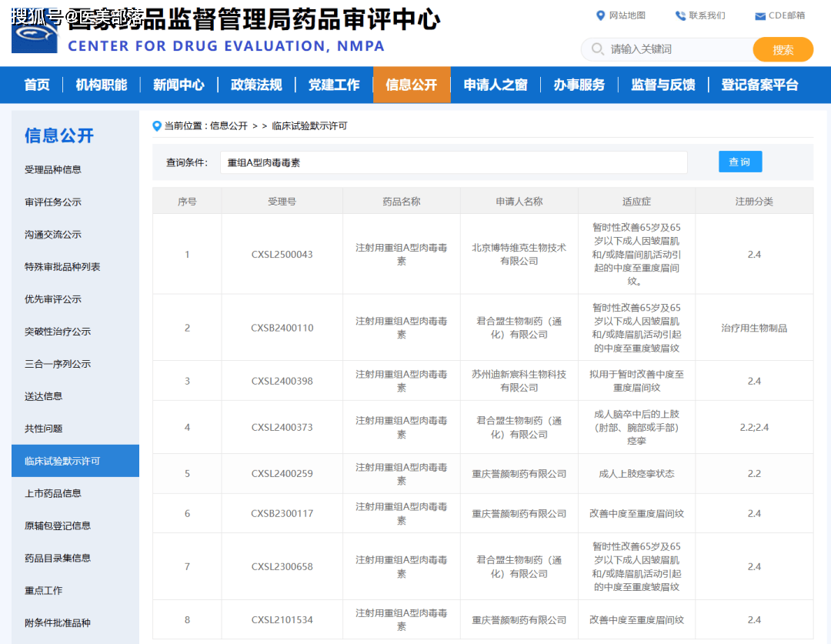This screenshot has height=644, width=831.
Task: Open 机构职能 navigation menu
Action: coord(102,85)
